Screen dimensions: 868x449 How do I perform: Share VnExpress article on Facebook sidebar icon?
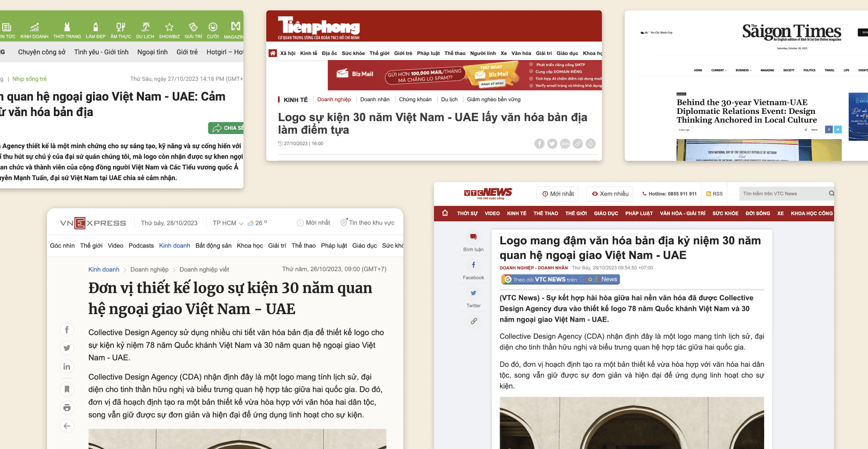pyautogui.click(x=67, y=330)
